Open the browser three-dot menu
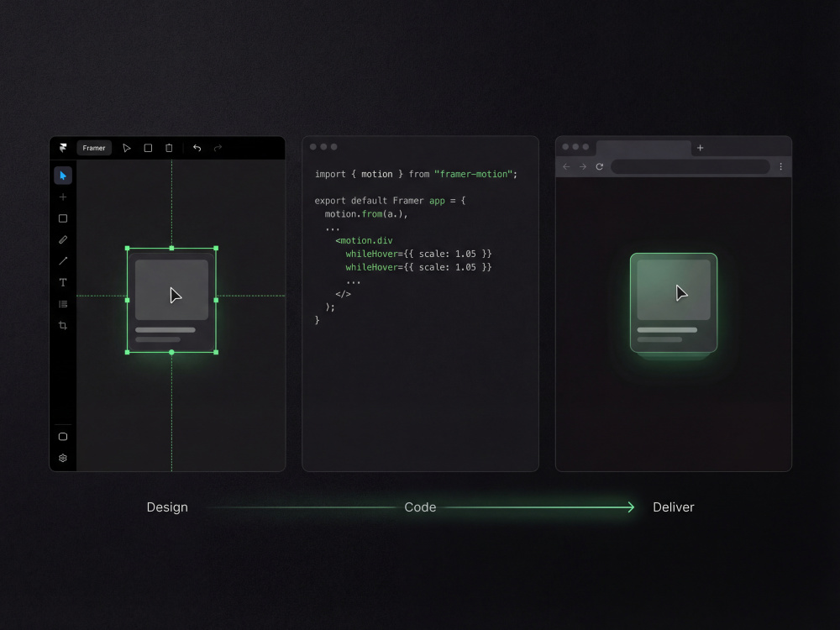Viewport: 840px width, 630px height. click(781, 166)
